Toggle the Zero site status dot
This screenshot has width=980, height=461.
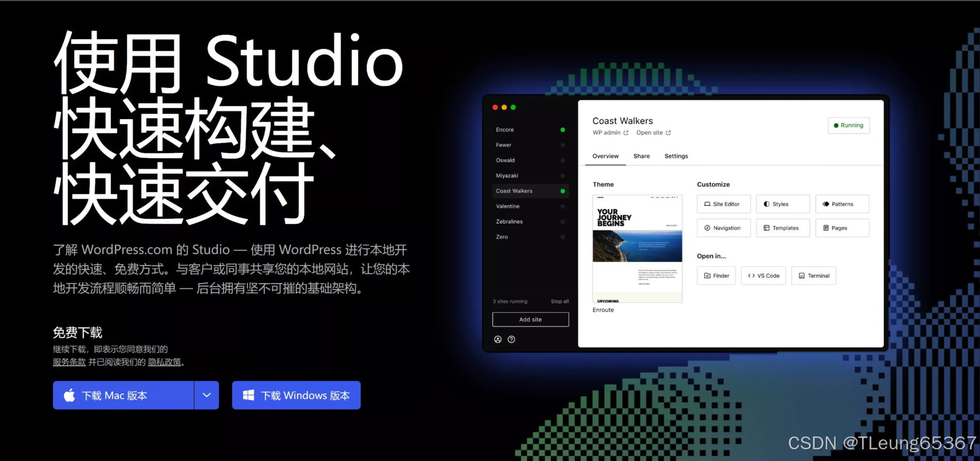(562, 237)
